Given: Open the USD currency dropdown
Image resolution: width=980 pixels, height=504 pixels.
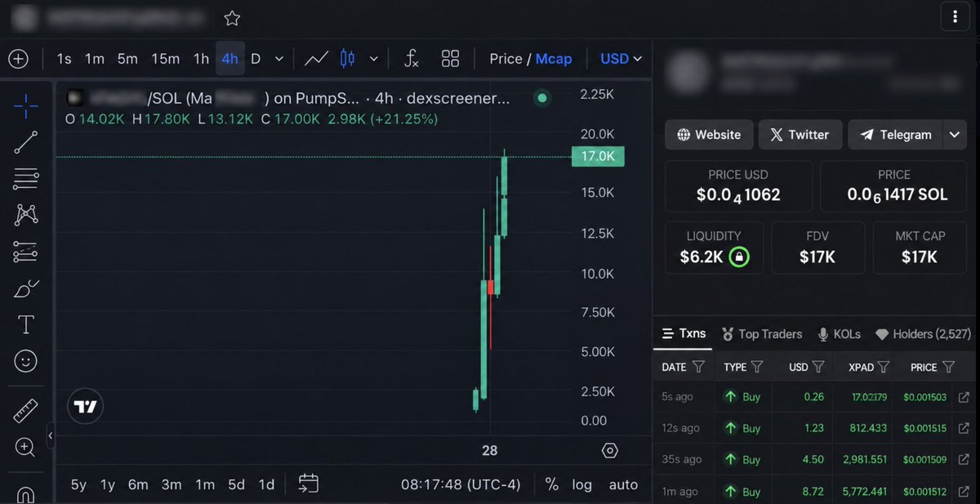Looking at the screenshot, I should [x=621, y=59].
